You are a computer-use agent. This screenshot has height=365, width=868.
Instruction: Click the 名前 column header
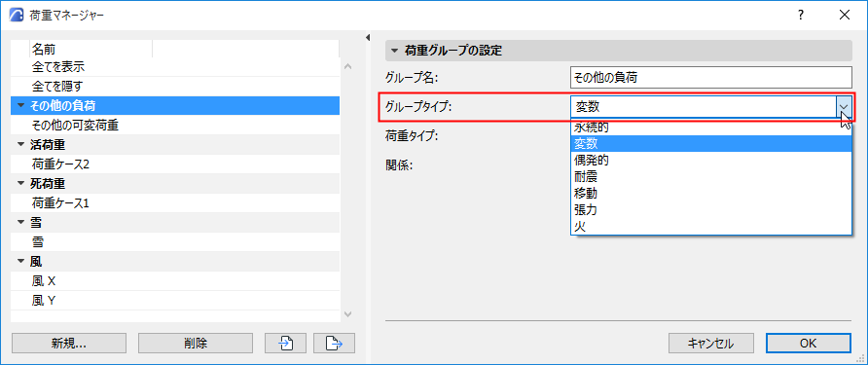click(90, 50)
